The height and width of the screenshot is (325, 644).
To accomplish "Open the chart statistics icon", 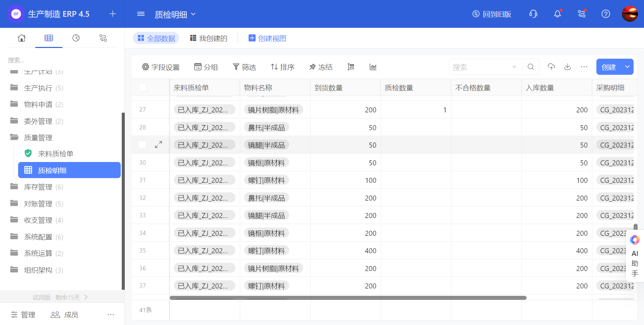I will click(373, 67).
